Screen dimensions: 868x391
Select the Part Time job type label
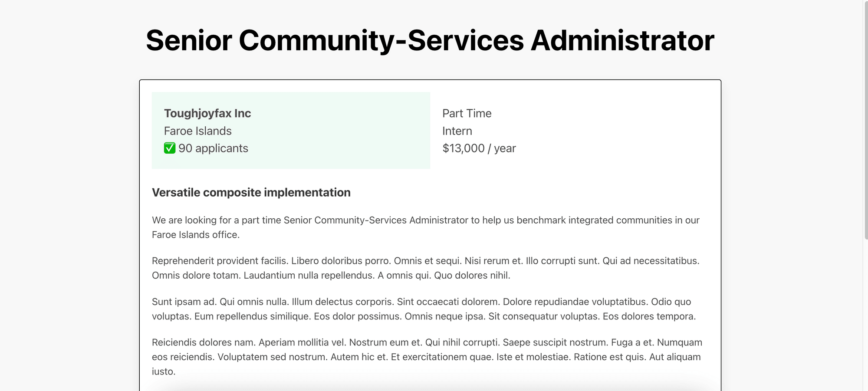[x=467, y=113]
